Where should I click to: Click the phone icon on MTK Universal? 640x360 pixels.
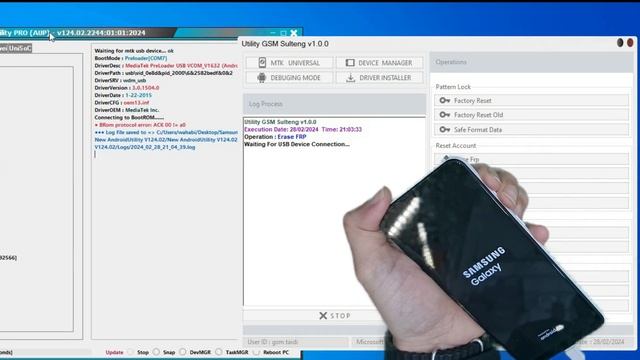pyautogui.click(x=262, y=62)
